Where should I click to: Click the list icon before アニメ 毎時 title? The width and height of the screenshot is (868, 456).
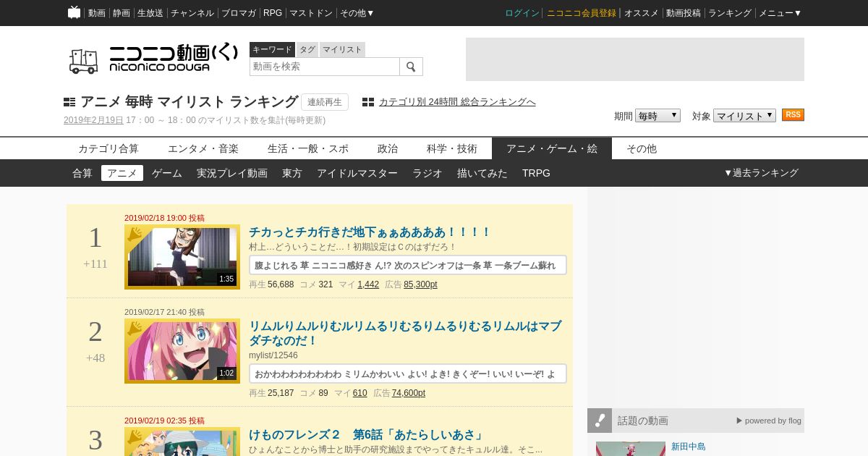(69, 102)
